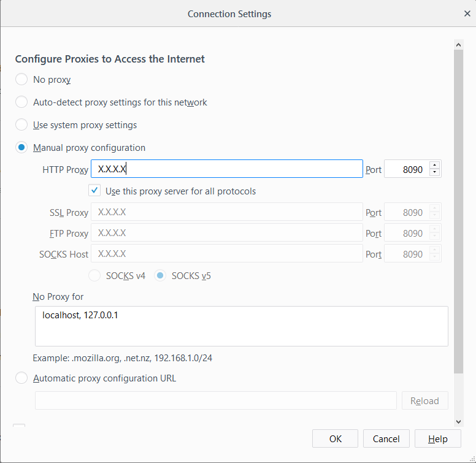
Task: Confirm settings with the OK button
Action: click(335, 438)
